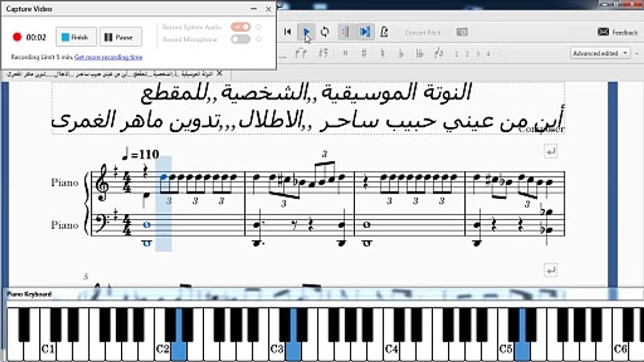
Task: Select the Arabic score title text
Action: point(308,108)
